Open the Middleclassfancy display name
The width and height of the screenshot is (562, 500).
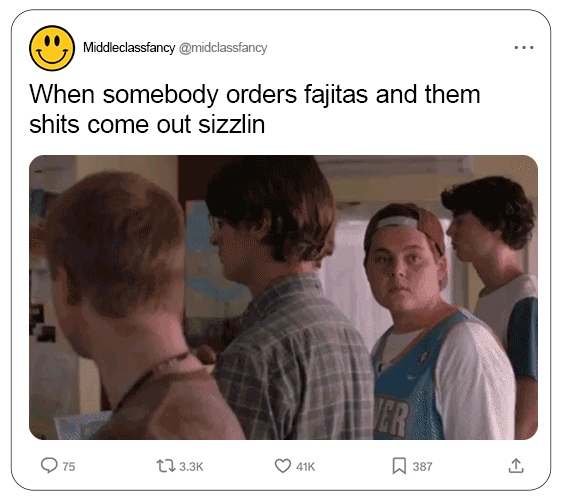click(x=129, y=47)
